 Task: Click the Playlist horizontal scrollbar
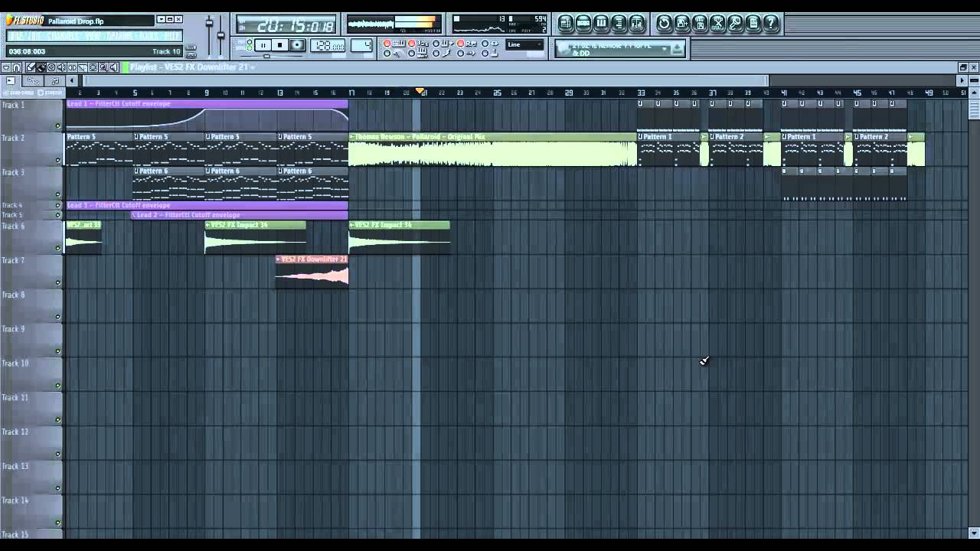point(426,80)
